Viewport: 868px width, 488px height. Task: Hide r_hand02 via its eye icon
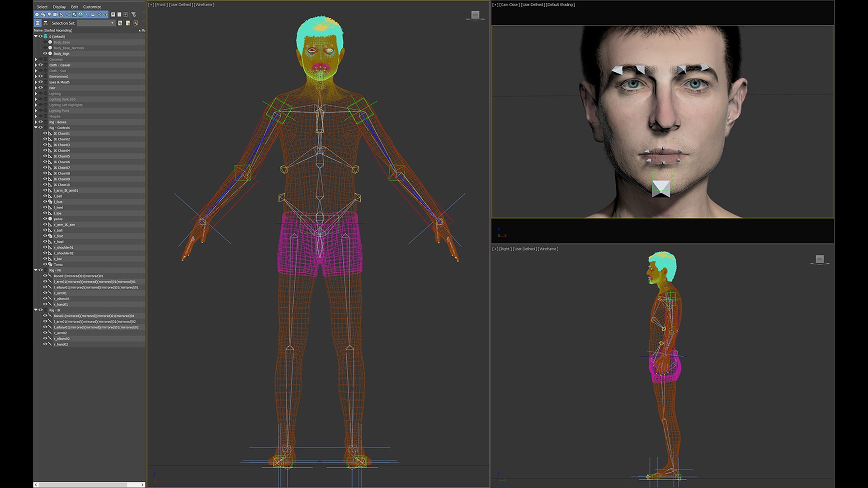(45, 344)
